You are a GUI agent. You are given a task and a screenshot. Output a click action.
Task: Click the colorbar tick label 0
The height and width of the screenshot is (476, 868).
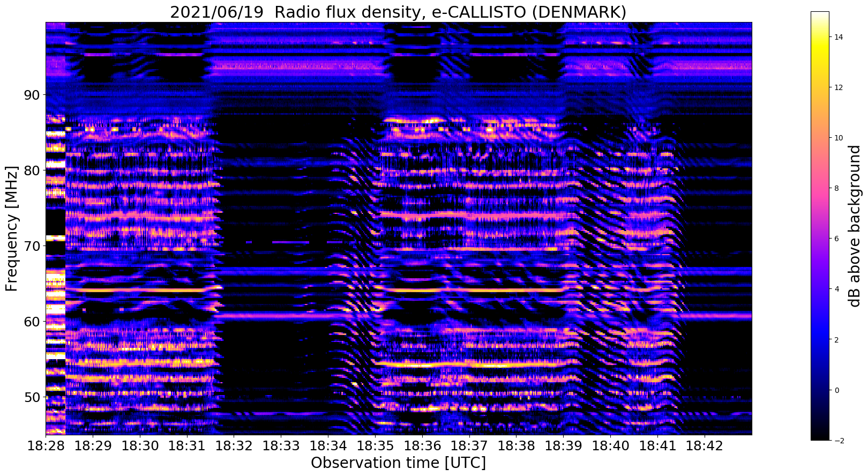coord(836,390)
